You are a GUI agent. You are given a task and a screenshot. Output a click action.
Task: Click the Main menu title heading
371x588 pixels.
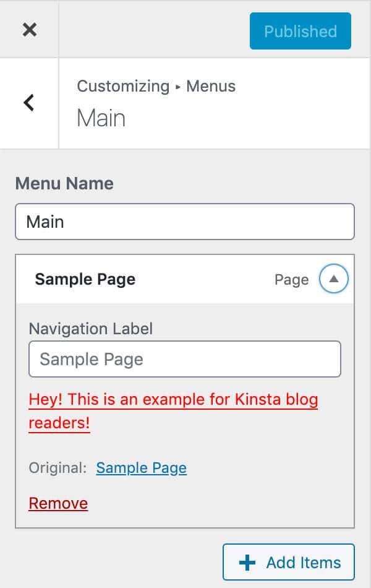pyautogui.click(x=100, y=118)
